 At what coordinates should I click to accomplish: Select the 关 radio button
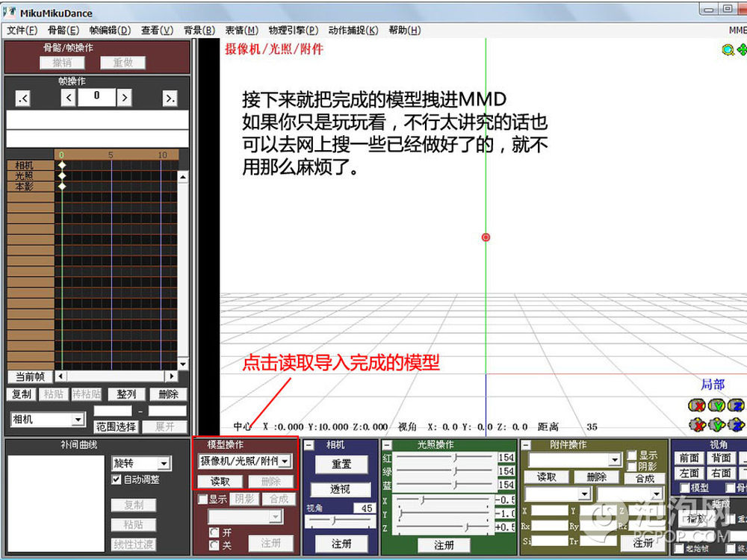[x=214, y=545]
